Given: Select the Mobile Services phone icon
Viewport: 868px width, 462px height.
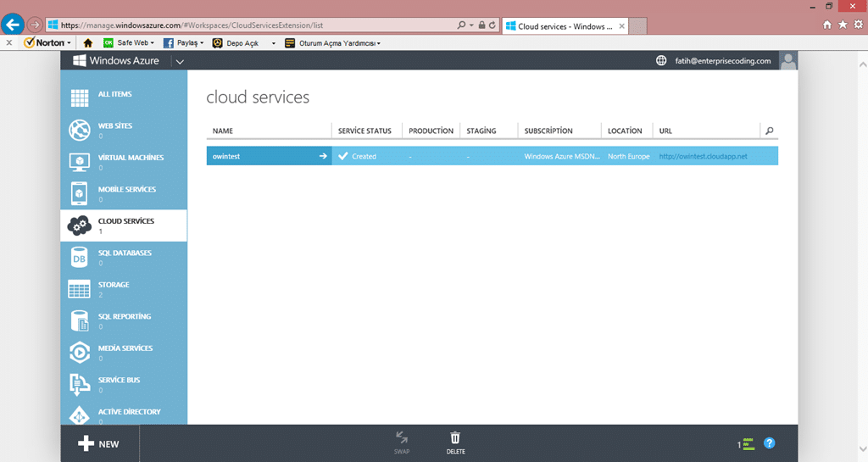Looking at the screenshot, I should 79,193.
